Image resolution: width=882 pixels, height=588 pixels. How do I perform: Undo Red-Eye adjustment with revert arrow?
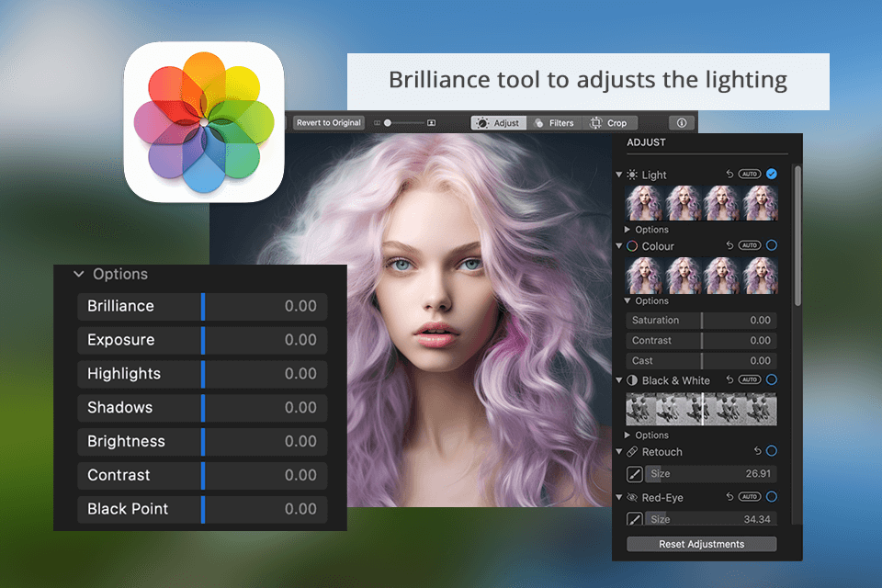pos(729,497)
